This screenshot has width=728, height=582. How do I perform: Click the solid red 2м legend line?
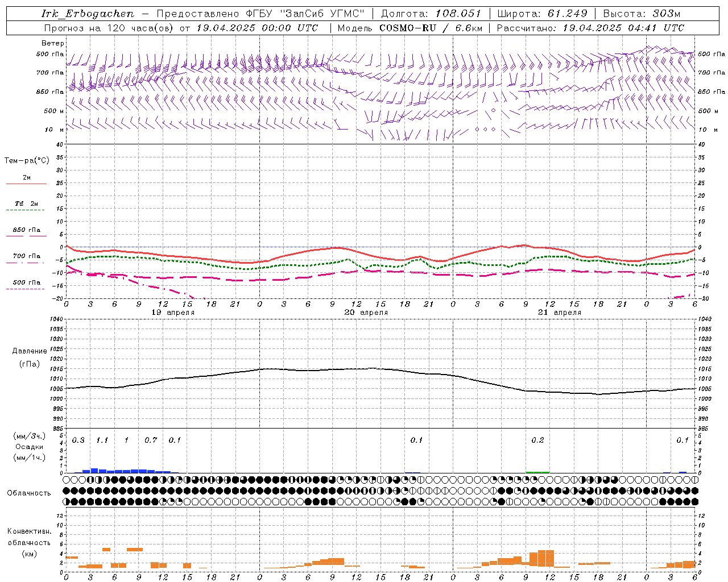[26, 184]
